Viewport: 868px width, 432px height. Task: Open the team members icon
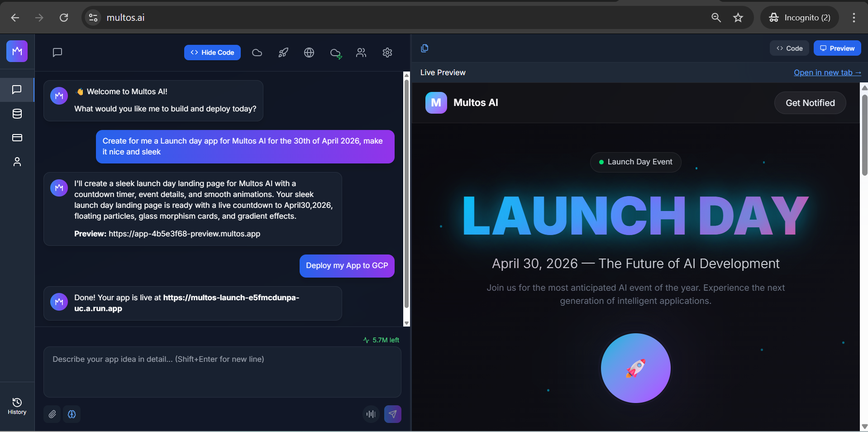point(361,53)
